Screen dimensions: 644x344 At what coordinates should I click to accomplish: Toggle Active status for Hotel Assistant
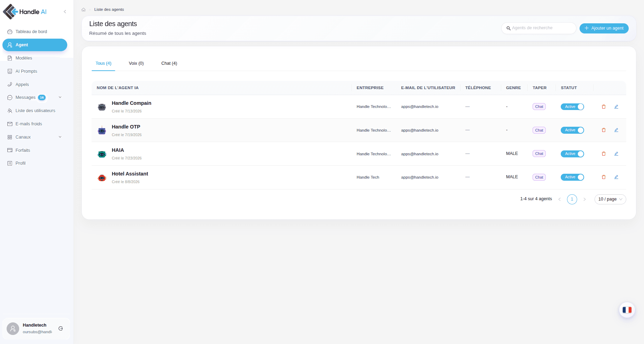point(572,177)
